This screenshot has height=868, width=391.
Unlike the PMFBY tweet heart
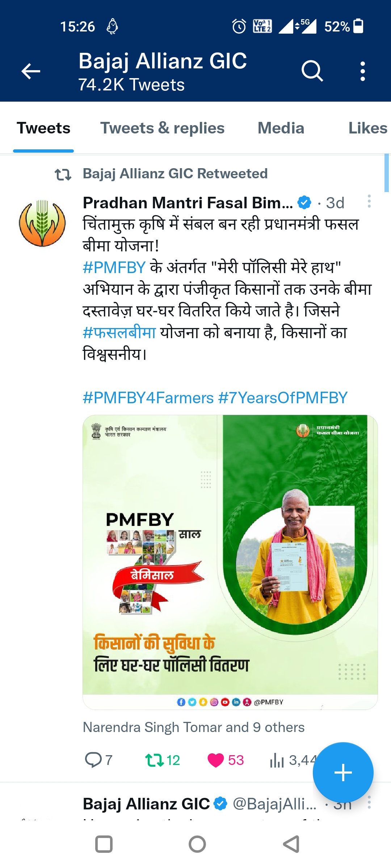(216, 760)
